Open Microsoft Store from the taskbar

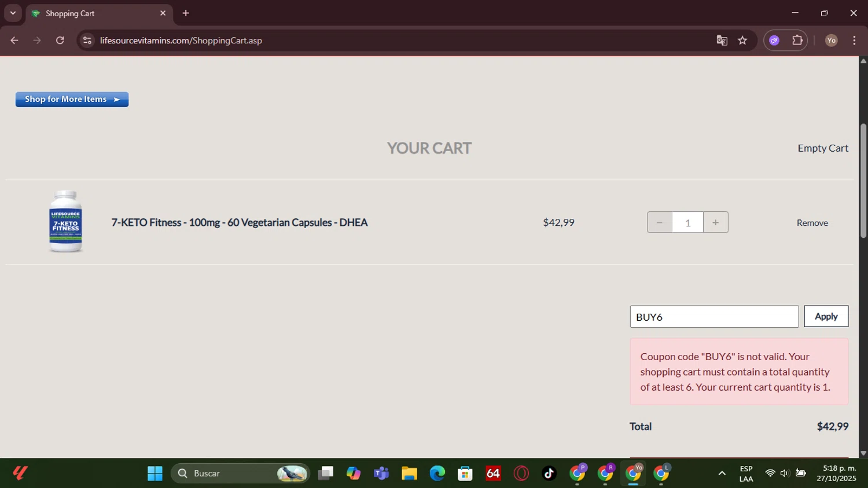tap(465, 474)
